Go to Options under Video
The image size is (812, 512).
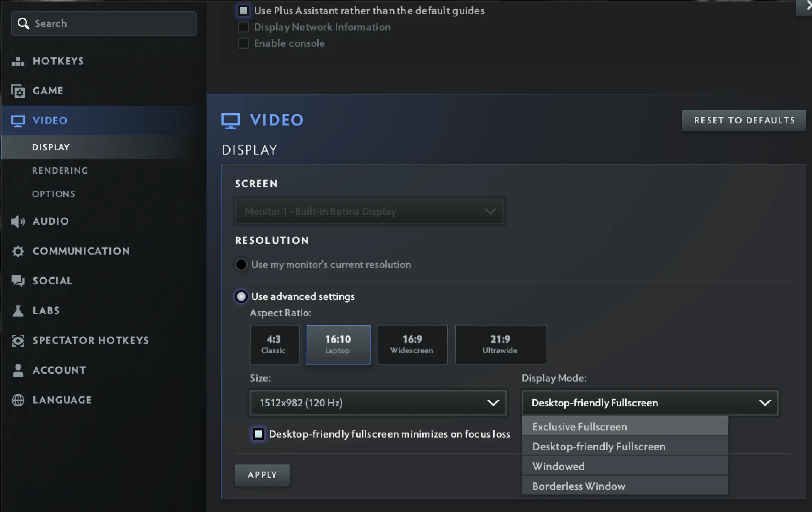(x=54, y=194)
